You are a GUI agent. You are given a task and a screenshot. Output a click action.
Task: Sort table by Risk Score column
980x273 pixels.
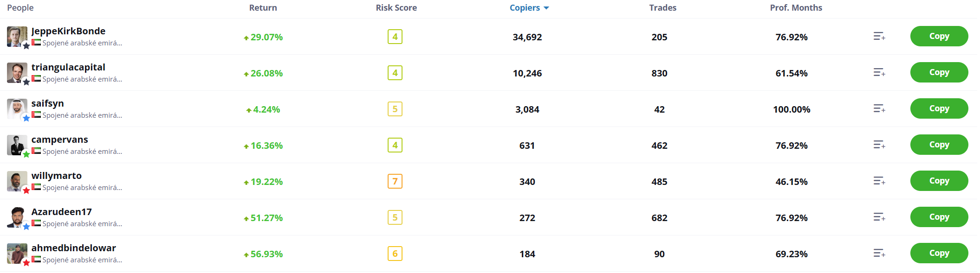point(396,8)
